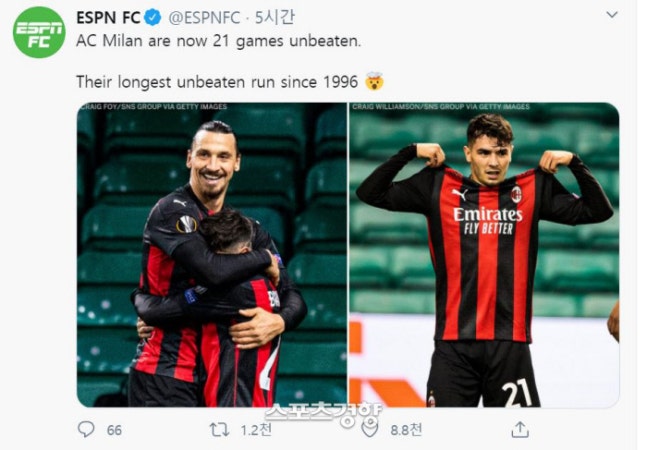Visit the @ESPNFC handle link
Screen dimensions: 647x450
point(204,18)
